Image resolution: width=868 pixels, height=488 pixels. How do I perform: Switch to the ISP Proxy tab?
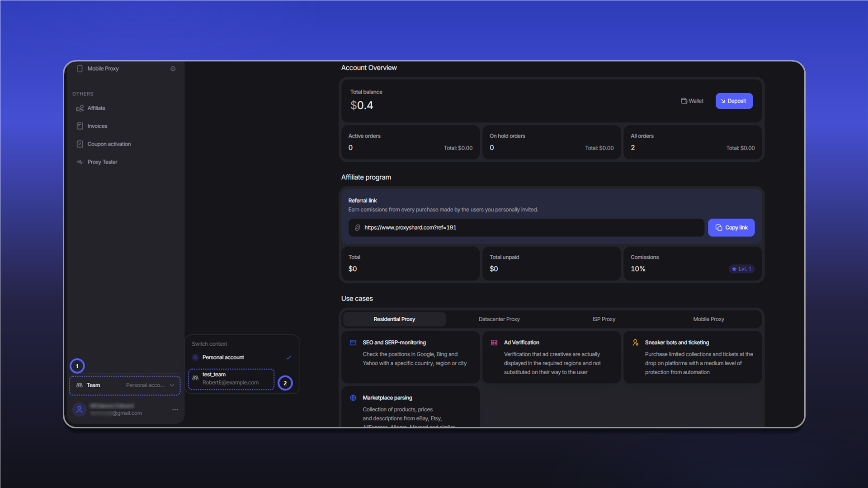click(x=604, y=319)
